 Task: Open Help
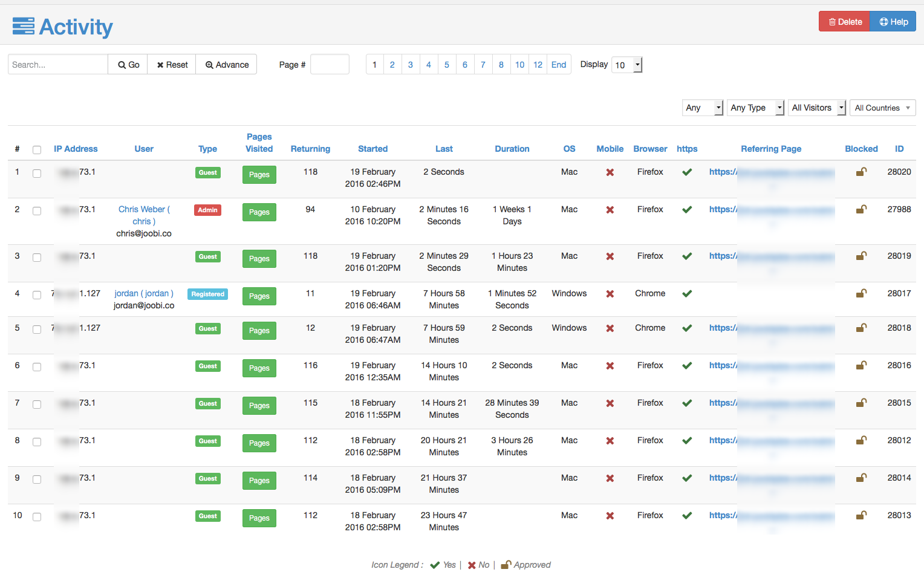(x=893, y=22)
